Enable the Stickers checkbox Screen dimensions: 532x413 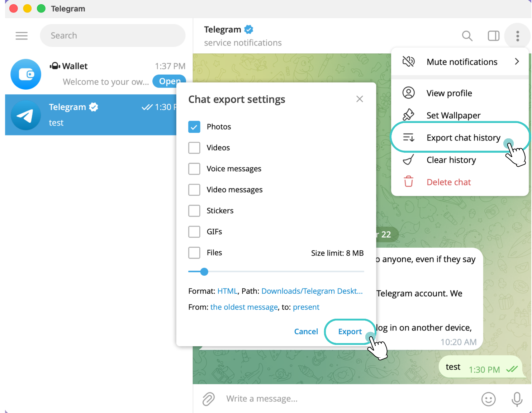click(194, 211)
